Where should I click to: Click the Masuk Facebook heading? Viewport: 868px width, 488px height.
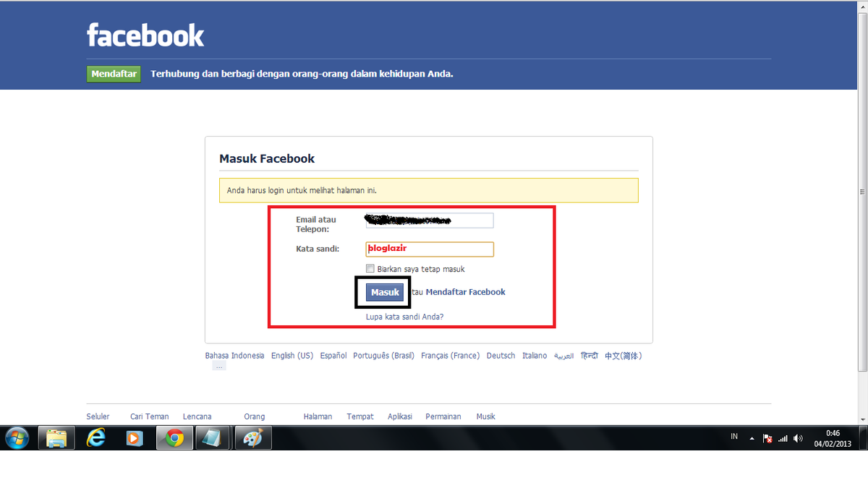(267, 158)
